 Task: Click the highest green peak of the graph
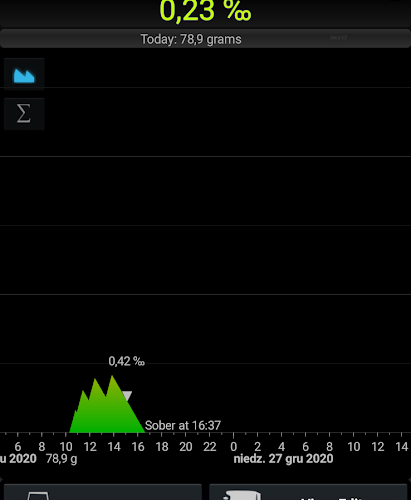112,377
